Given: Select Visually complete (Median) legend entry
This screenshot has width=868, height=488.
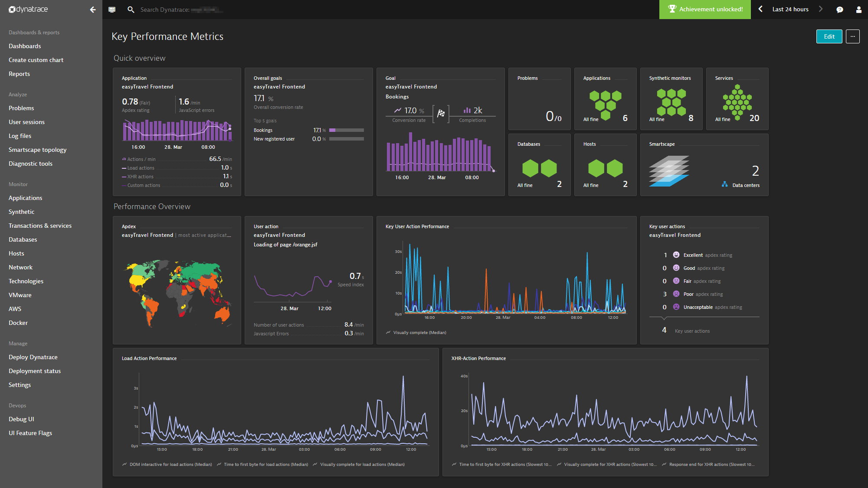Looking at the screenshot, I should click(x=416, y=333).
